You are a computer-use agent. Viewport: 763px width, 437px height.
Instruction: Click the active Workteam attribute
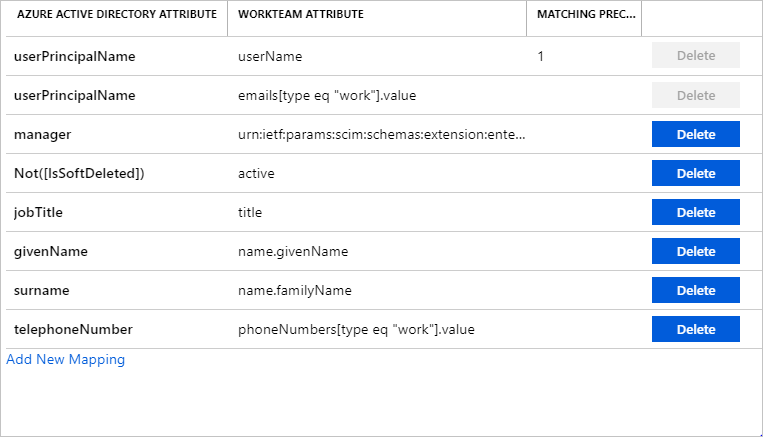256,173
